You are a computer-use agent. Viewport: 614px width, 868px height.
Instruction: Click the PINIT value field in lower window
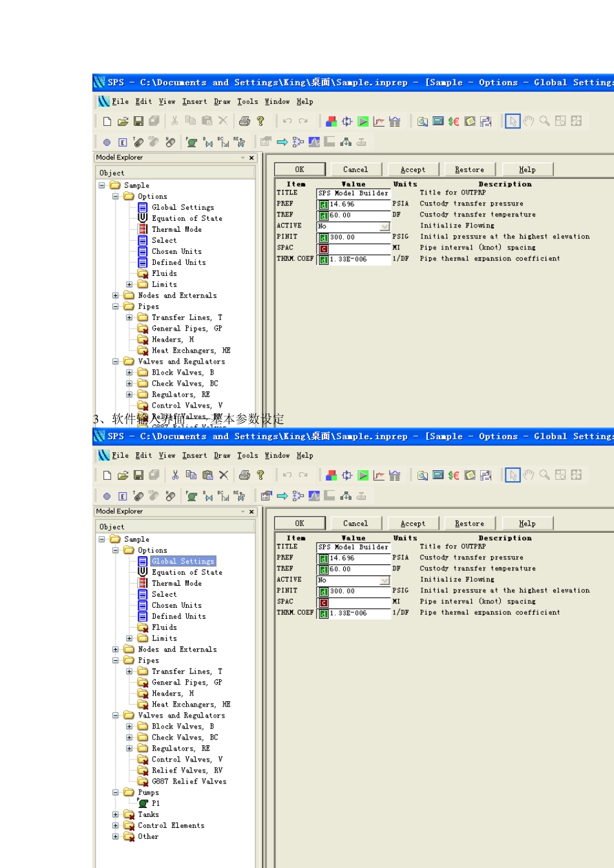tap(359, 592)
